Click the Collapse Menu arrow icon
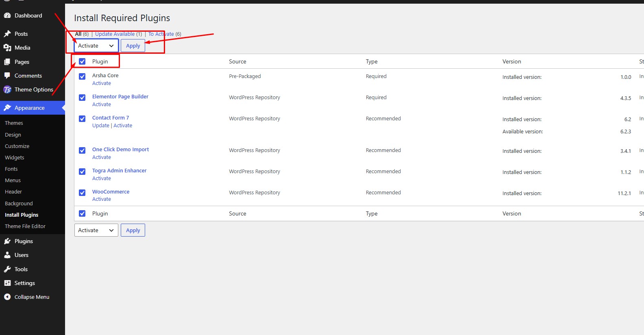This screenshot has height=335, width=644. tap(7, 297)
